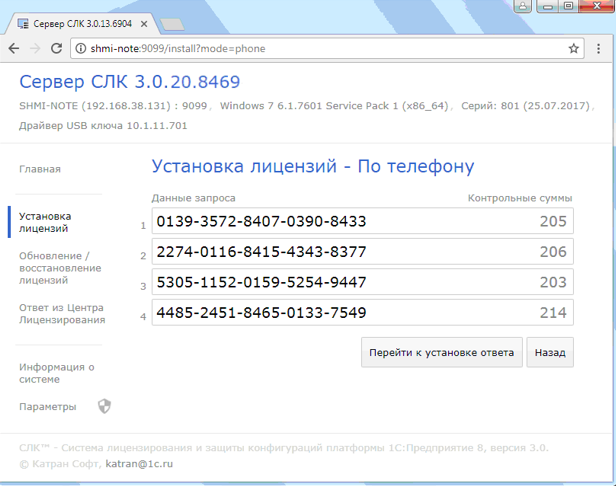616x486 pixels.
Task: Click the Назад button
Action: click(x=550, y=352)
